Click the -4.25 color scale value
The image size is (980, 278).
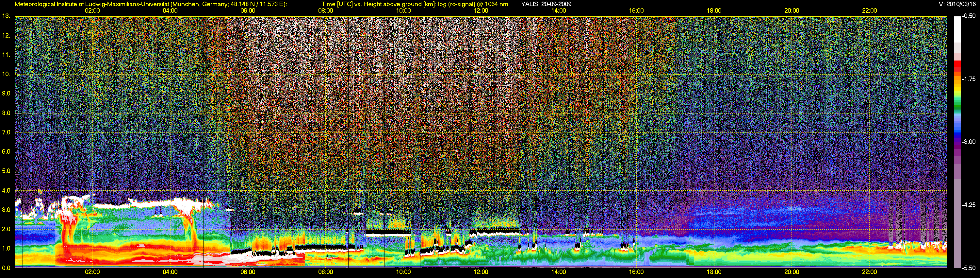click(x=969, y=205)
